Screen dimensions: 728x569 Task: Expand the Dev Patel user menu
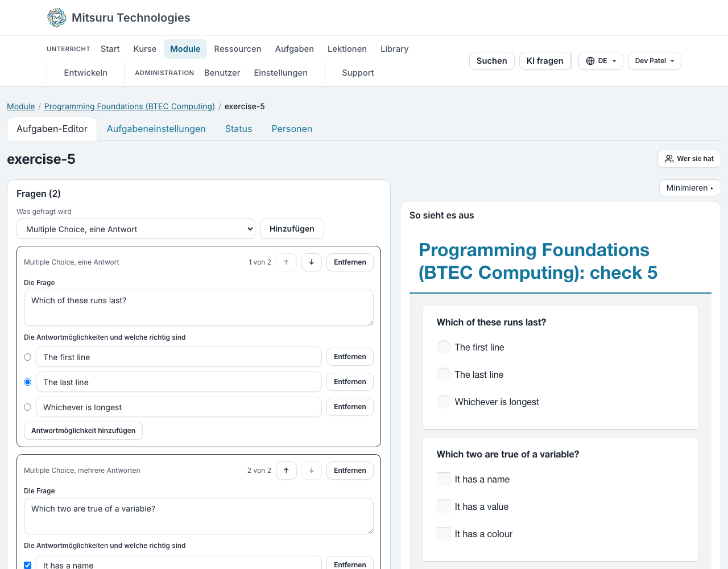coord(654,61)
